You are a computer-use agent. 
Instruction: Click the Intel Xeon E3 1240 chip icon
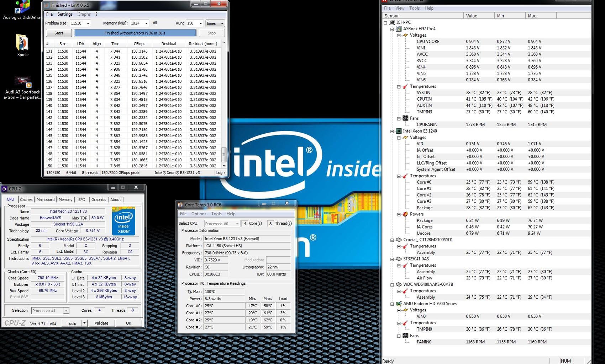pos(399,131)
